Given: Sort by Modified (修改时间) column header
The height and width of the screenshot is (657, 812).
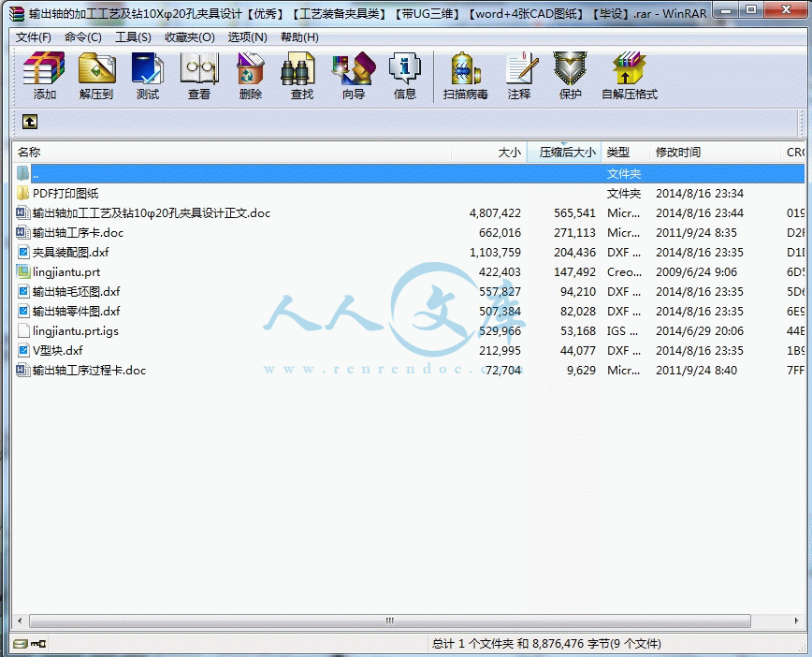Looking at the screenshot, I should coord(715,153).
